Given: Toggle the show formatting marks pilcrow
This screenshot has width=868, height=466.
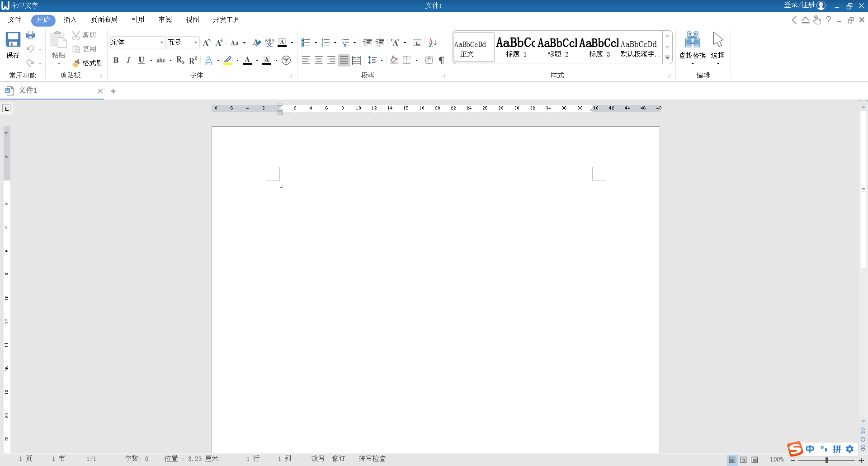Looking at the screenshot, I should point(441,60).
